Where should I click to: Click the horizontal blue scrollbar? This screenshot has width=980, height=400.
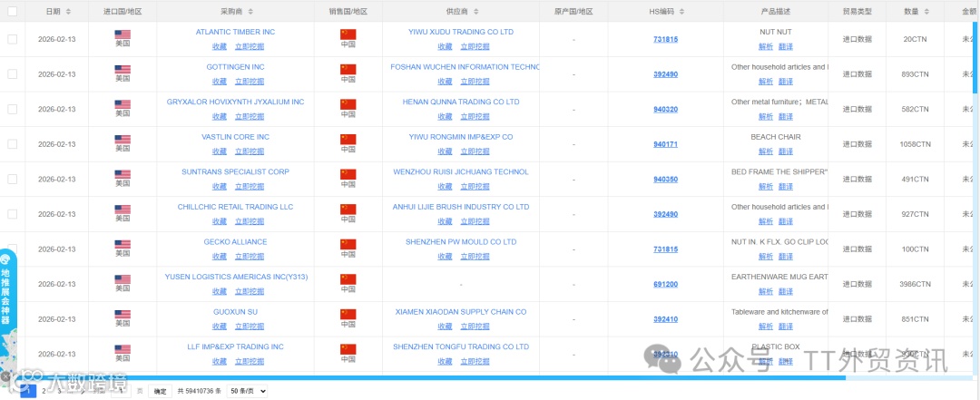(x=429, y=377)
